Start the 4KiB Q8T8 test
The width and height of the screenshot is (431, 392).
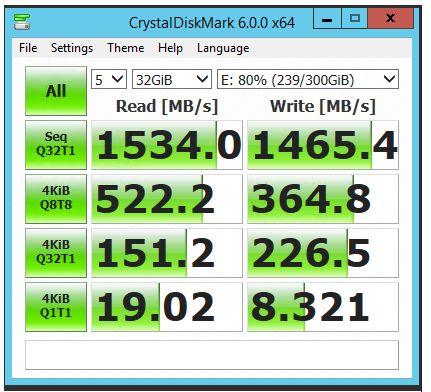click(56, 199)
